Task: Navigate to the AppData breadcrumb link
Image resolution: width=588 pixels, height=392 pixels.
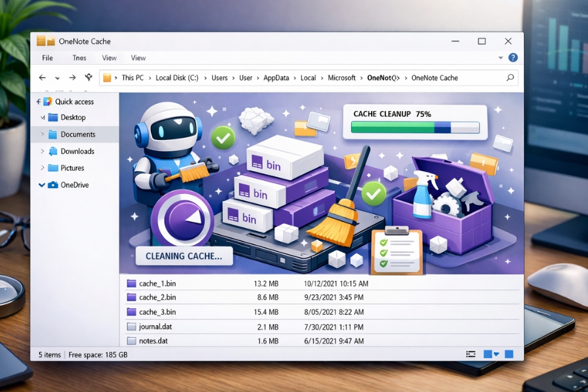Action: click(x=276, y=78)
